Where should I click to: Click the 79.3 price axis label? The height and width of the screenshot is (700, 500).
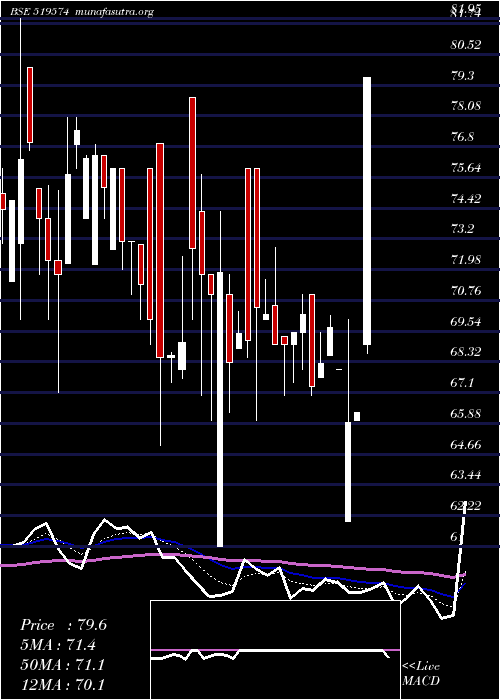click(x=463, y=75)
